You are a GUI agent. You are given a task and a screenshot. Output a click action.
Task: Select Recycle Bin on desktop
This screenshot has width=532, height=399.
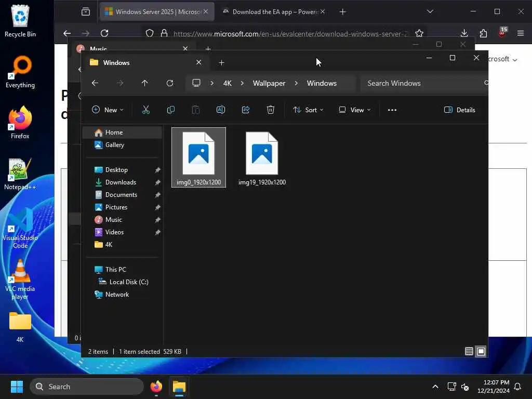(20, 21)
